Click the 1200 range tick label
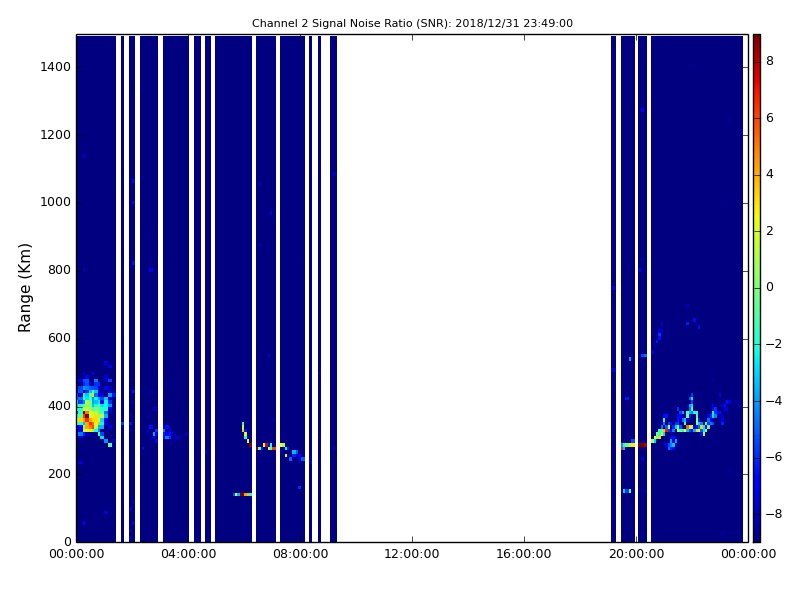The height and width of the screenshot is (600, 800). [56, 135]
